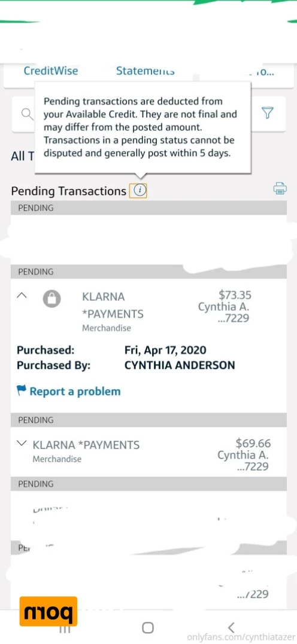Collapse the $73.35 KLARNA transaction
Screen dimensions: 297x644
click(x=23, y=295)
